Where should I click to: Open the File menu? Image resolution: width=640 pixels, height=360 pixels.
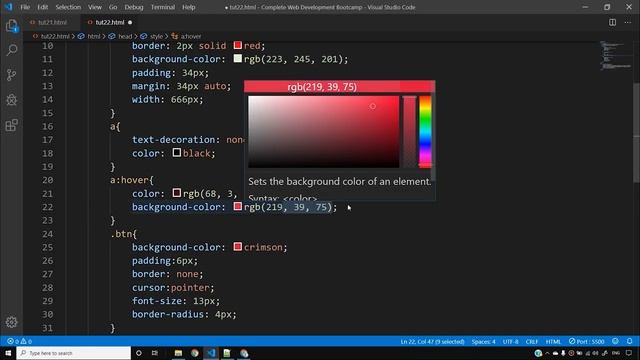coord(25,7)
